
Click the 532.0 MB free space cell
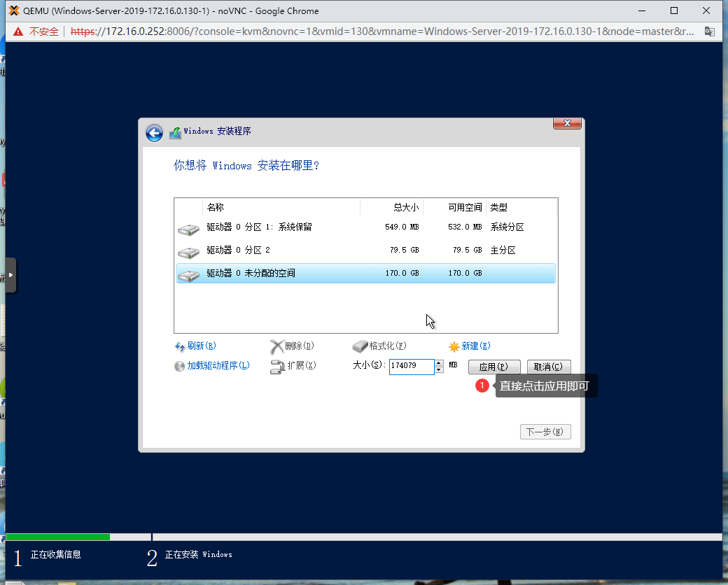[x=465, y=227]
